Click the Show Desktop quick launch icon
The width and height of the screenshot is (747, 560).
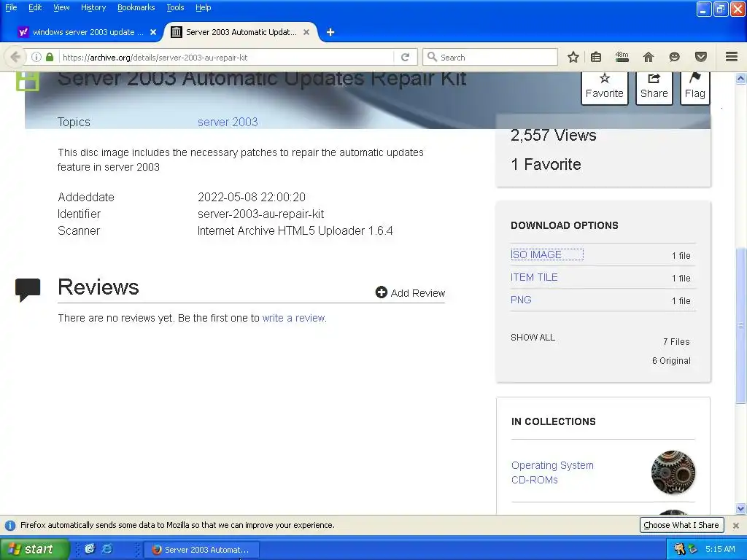90,549
